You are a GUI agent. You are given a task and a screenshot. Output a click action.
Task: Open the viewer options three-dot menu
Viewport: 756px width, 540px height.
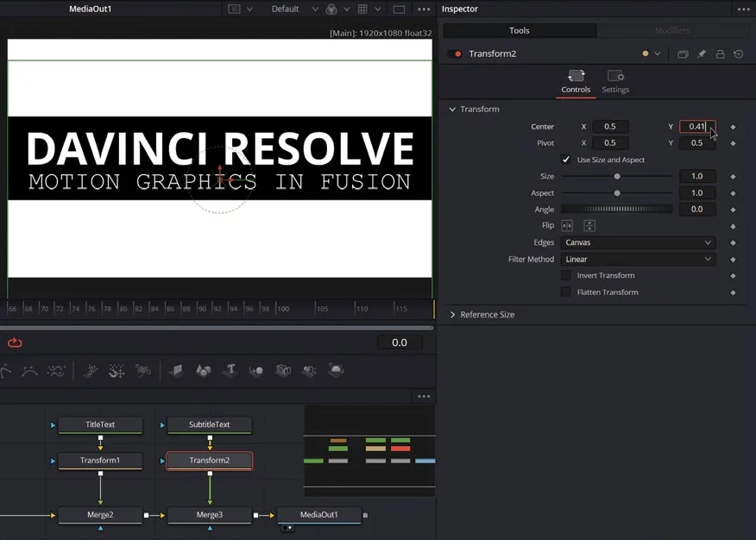424,9
